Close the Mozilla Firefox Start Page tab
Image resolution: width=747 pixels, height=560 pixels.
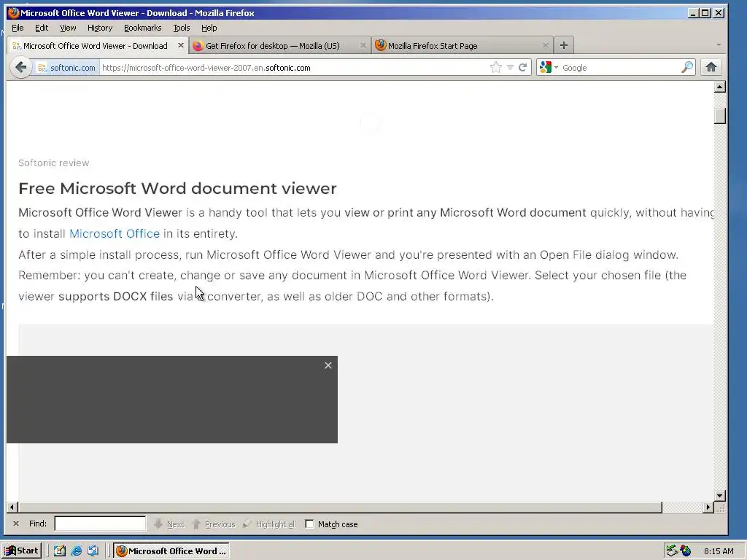546,45
